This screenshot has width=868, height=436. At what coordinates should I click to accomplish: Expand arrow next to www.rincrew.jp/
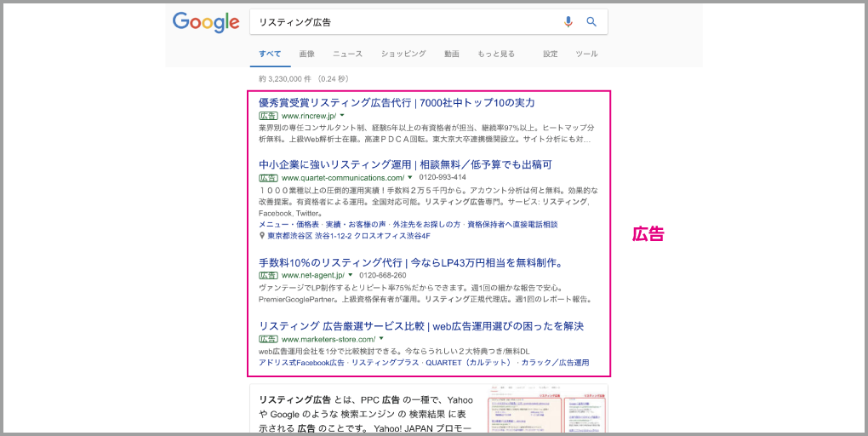pyautogui.click(x=342, y=115)
